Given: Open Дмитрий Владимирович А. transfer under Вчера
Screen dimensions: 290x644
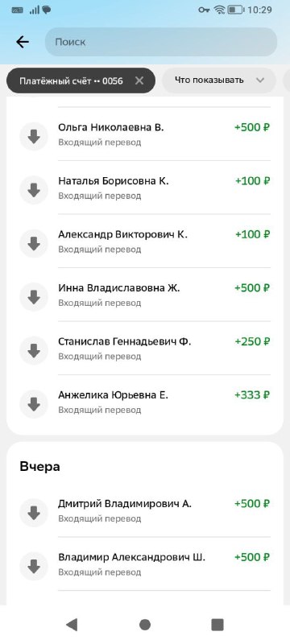Looking at the screenshot, I should 145,510.
